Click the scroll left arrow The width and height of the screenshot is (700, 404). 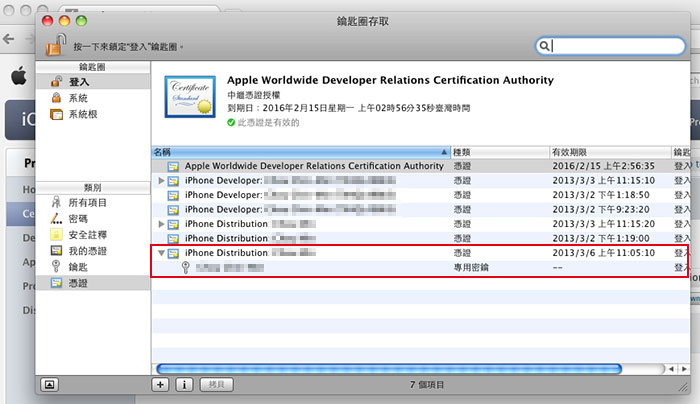pyautogui.click(x=671, y=369)
